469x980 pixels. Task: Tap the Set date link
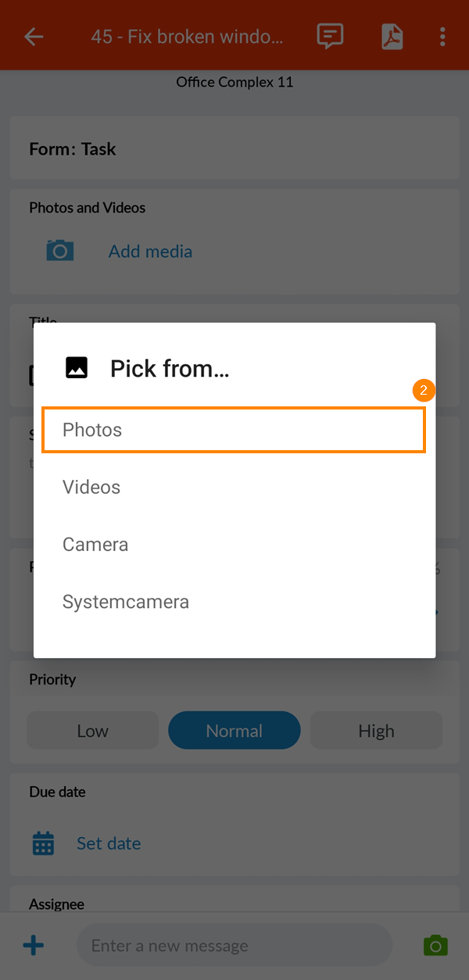tap(109, 843)
